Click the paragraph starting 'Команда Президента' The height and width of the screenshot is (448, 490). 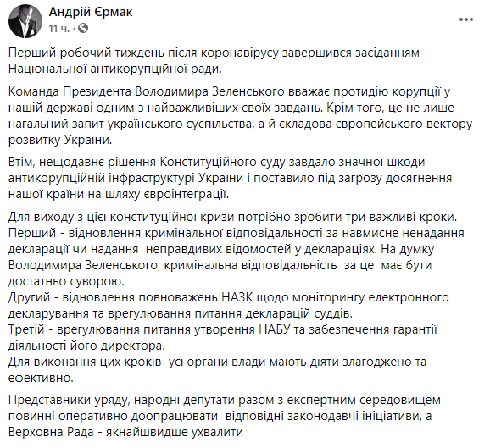click(240, 116)
